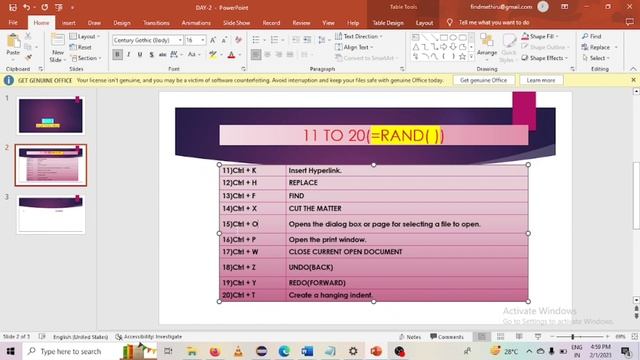
Task: Open the Notes pane from status bar
Action: coord(410,337)
